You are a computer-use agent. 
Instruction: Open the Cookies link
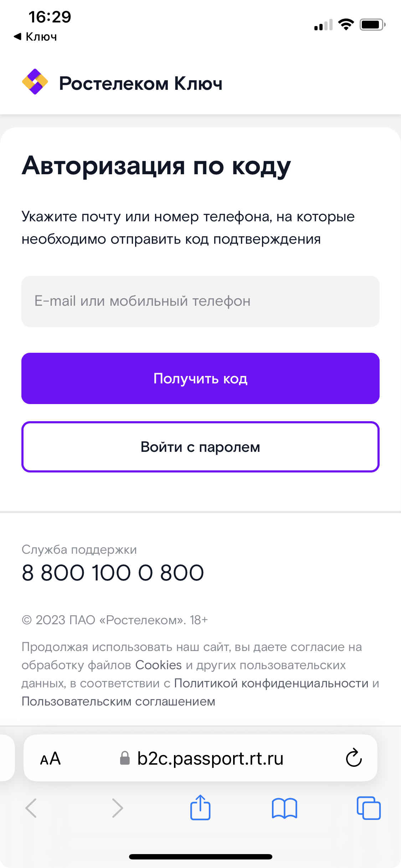pyautogui.click(x=158, y=665)
